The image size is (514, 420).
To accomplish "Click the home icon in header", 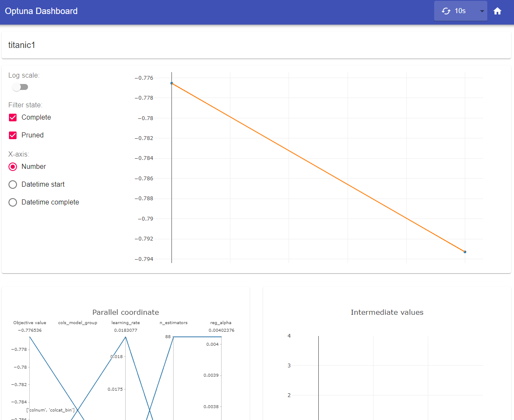I will pos(497,11).
